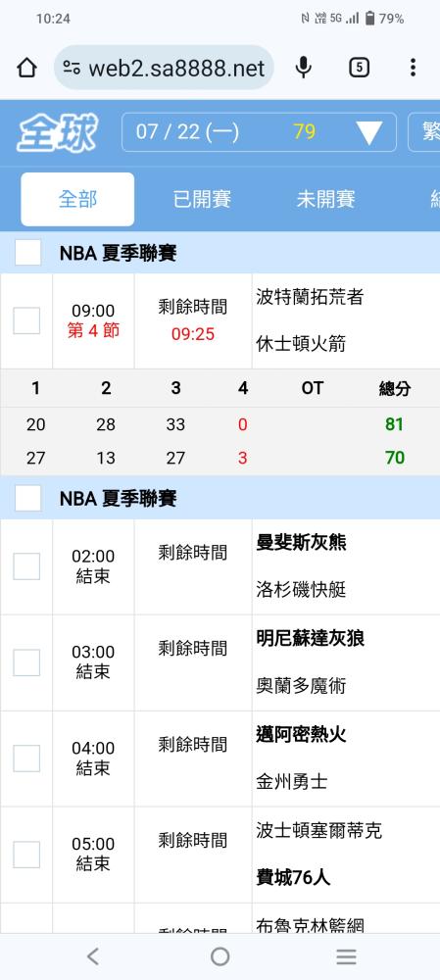Screen dimensions: 440x980
Task: Check the box for the 04:00 邁阿密熱火 game
Action: click(x=26, y=759)
